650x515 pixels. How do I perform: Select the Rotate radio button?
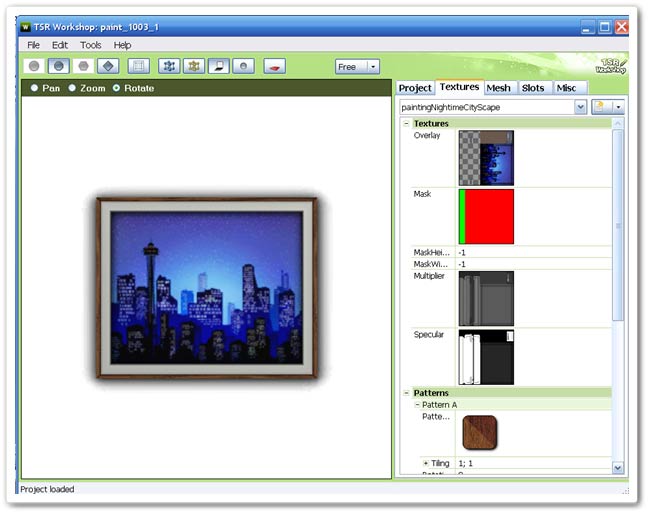click(116, 88)
